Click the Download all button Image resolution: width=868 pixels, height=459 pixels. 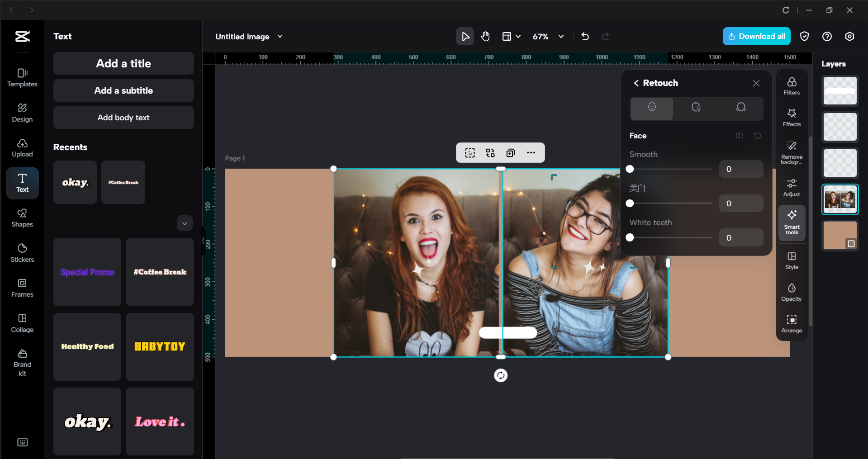coord(756,36)
